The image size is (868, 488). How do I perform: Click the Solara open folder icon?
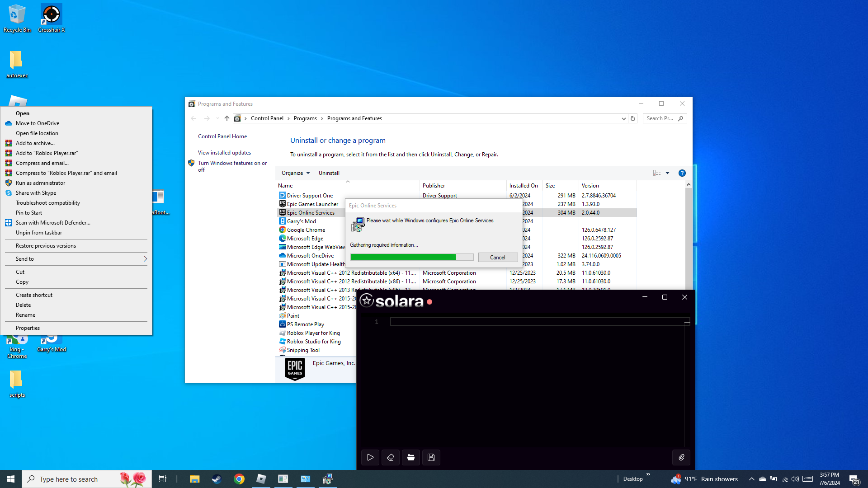411,457
